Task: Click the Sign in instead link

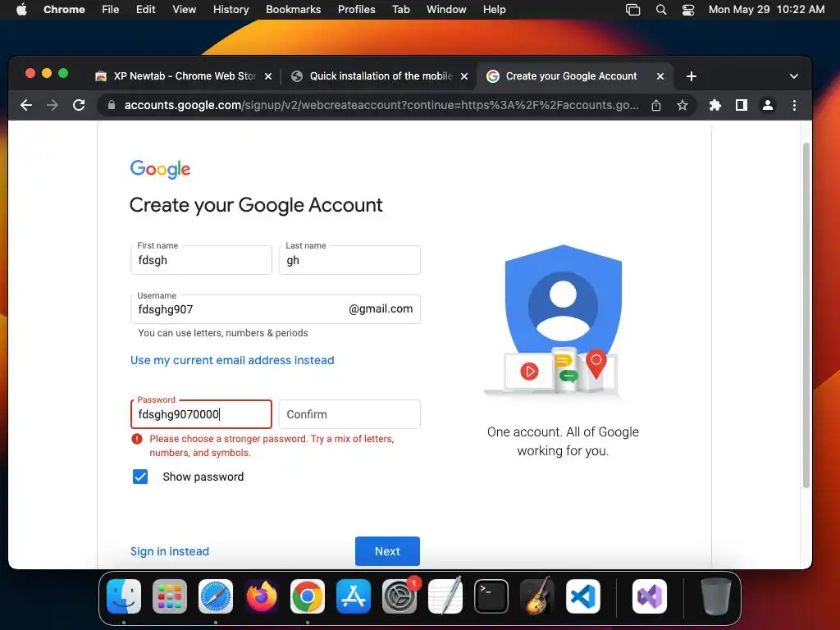Action: click(170, 551)
